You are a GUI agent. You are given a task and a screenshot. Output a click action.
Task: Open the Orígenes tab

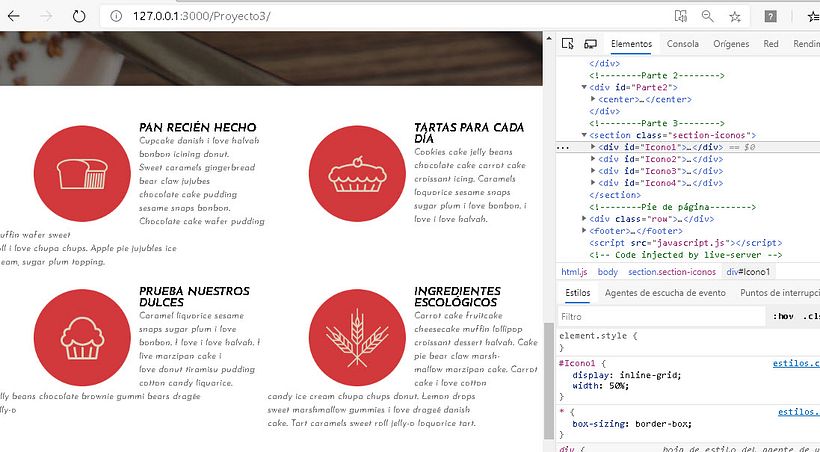click(731, 44)
